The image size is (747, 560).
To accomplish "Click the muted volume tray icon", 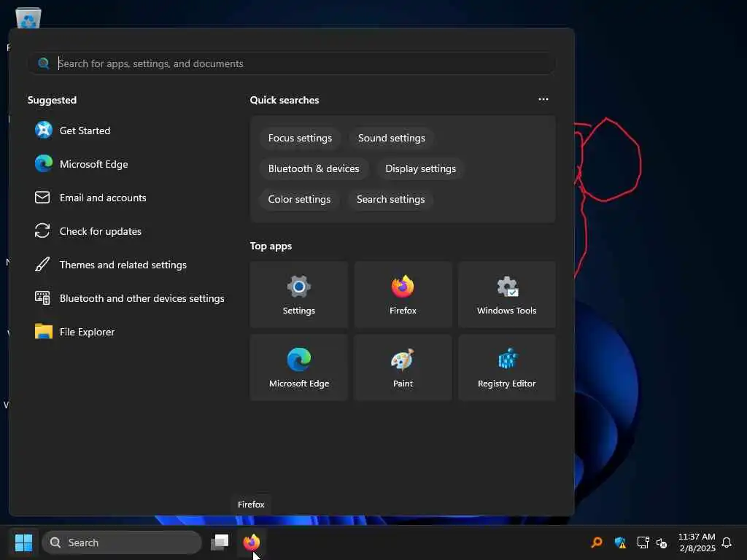I will point(662,542).
